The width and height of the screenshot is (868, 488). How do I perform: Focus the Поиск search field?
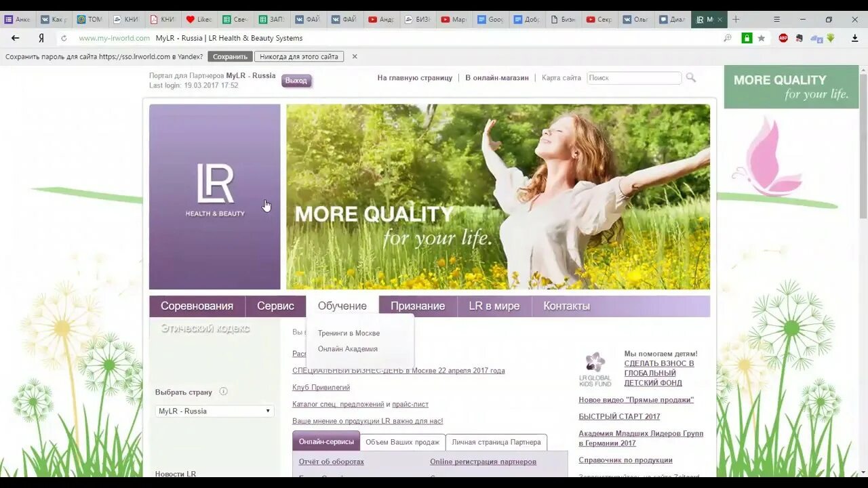[634, 78]
